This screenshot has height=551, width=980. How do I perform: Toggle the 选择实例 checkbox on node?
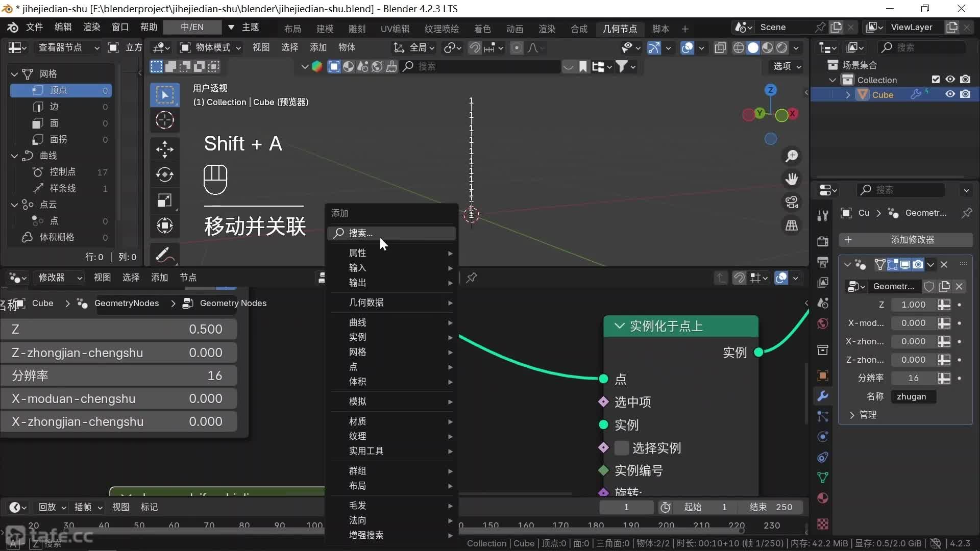621,448
